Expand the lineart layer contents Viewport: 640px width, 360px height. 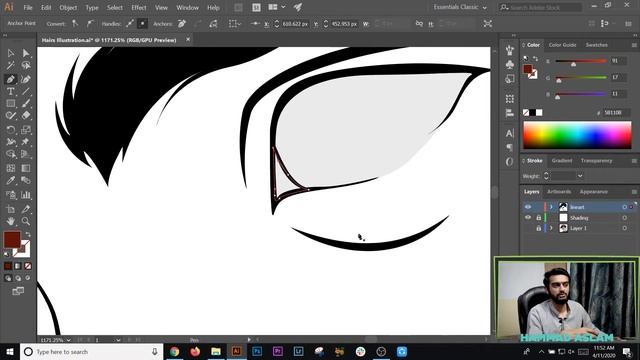[551, 207]
